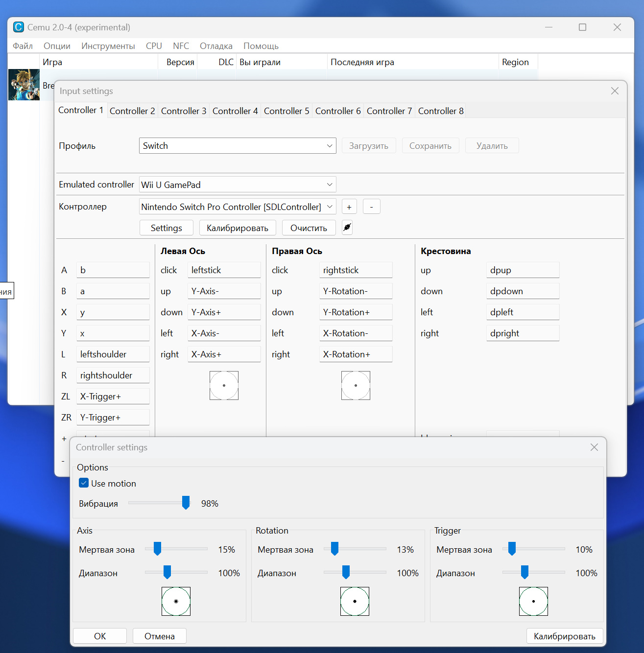
Task: Click Калибровать button in Input settings
Action: 238,228
